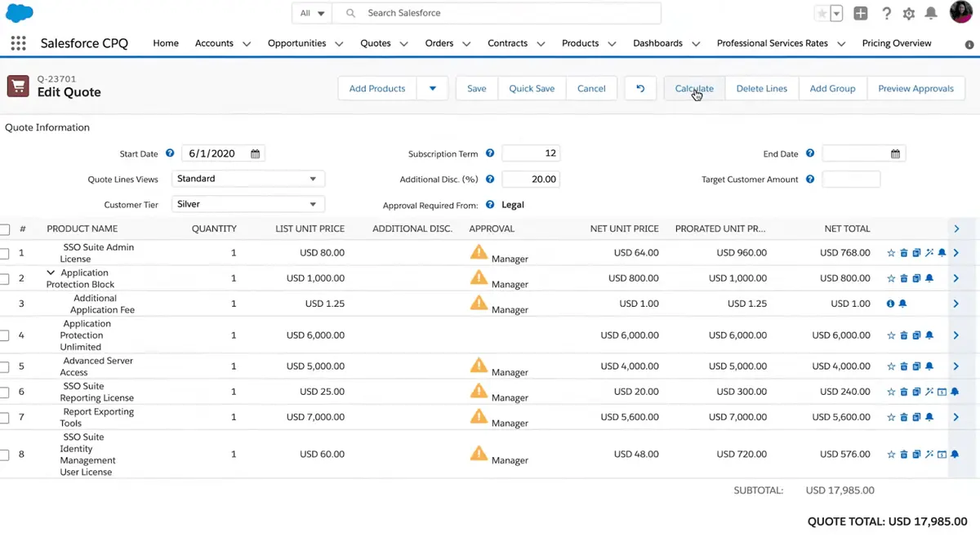Open the help question mark icon
The width and height of the screenshot is (980, 550).
point(886,14)
